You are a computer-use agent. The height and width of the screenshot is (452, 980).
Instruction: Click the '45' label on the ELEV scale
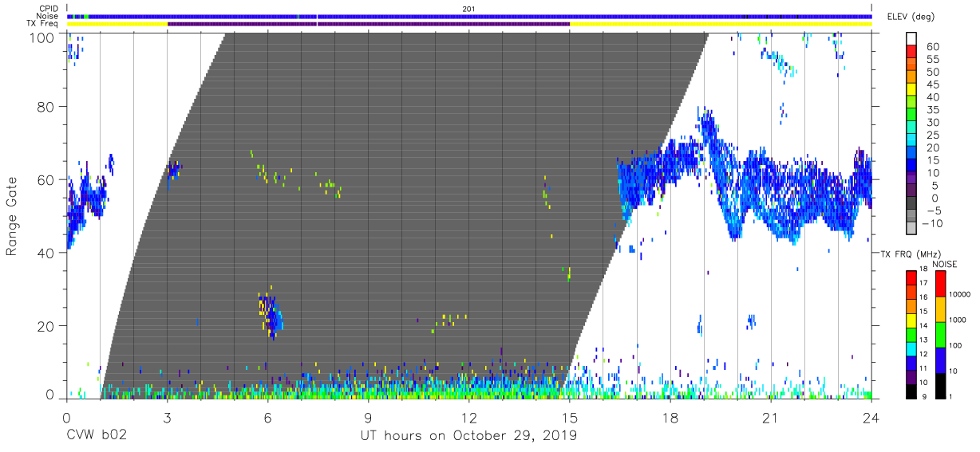coord(932,85)
